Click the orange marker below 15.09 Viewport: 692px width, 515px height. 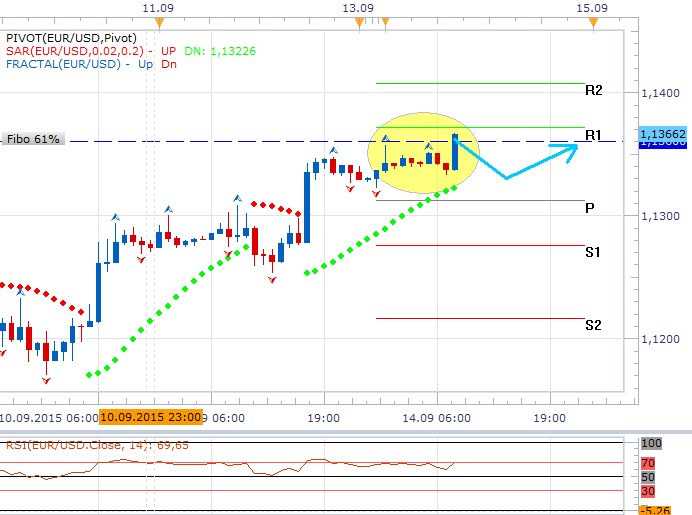coord(593,23)
